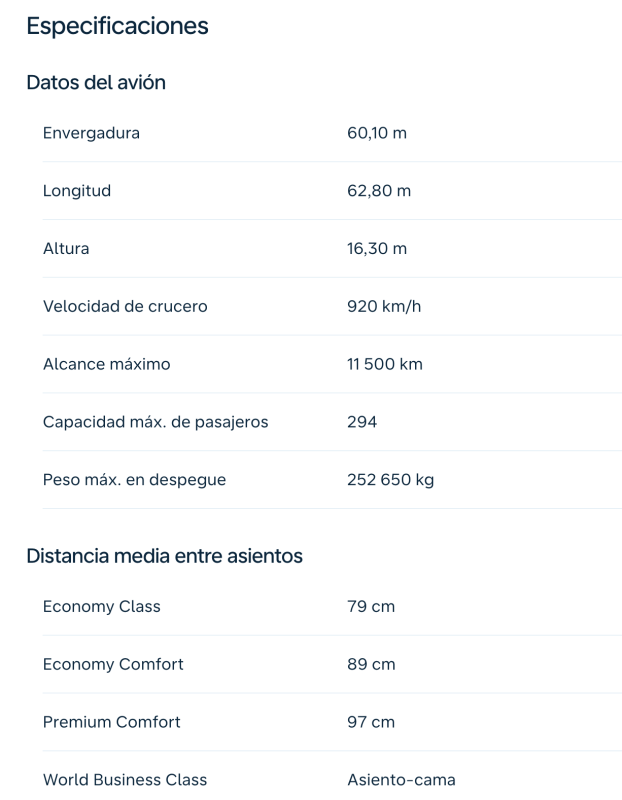Click the Velocidad de crucero label
622x800 pixels.
125,307
